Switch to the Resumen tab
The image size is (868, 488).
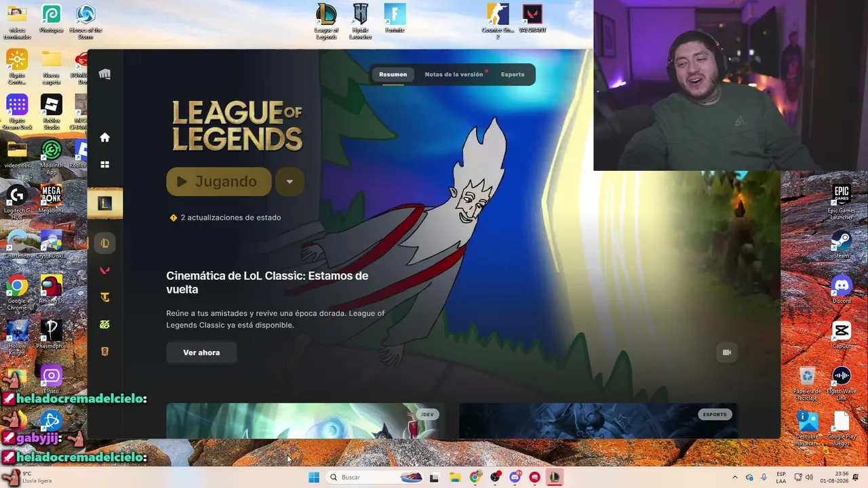(x=393, y=75)
